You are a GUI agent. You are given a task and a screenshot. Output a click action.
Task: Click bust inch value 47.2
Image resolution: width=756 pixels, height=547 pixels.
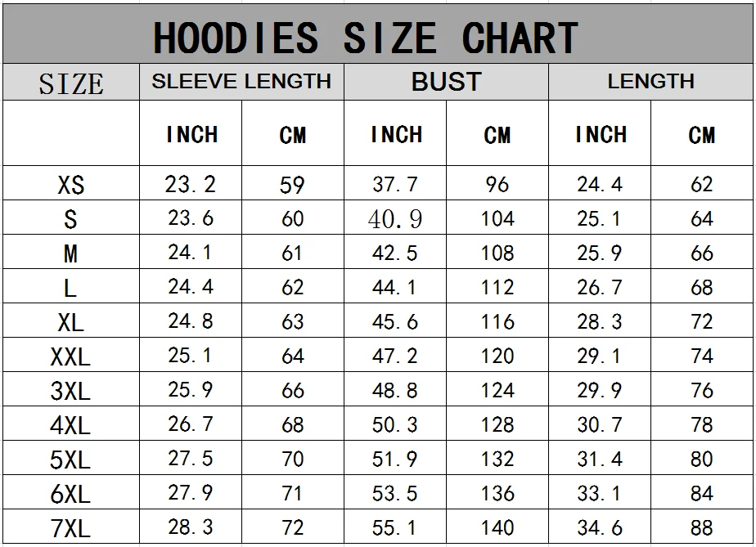click(x=395, y=356)
